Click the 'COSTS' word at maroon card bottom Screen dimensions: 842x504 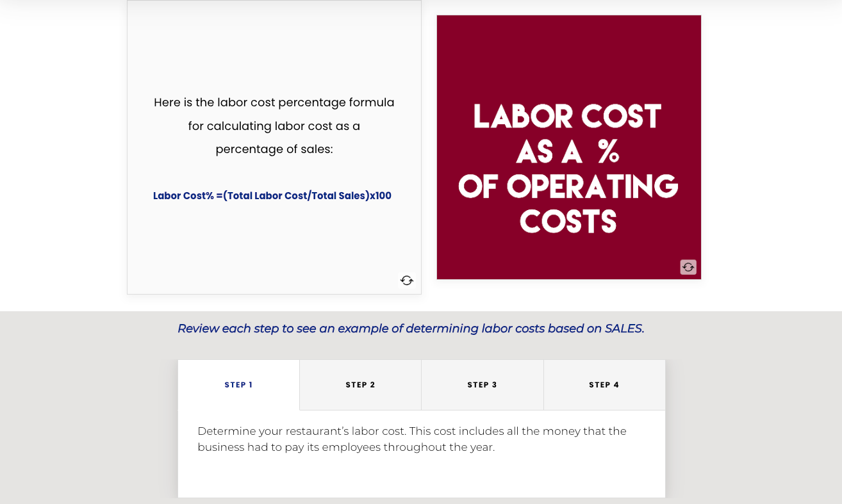tap(568, 222)
